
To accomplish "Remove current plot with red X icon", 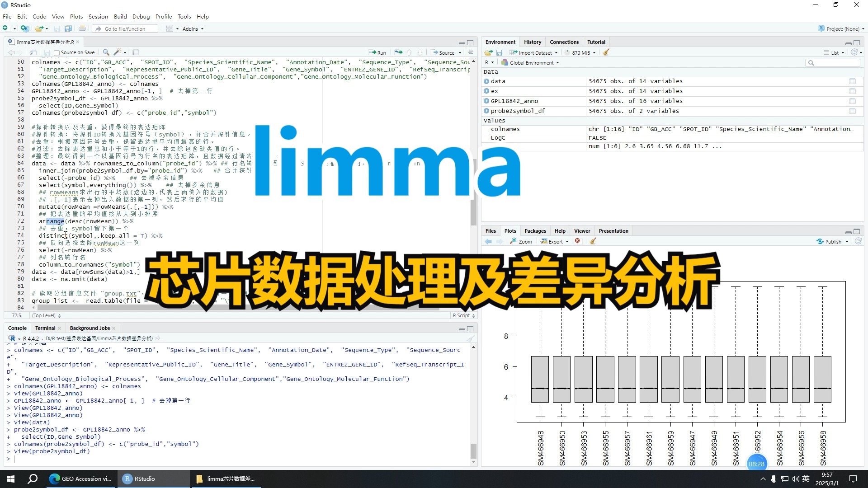I will pyautogui.click(x=577, y=241).
